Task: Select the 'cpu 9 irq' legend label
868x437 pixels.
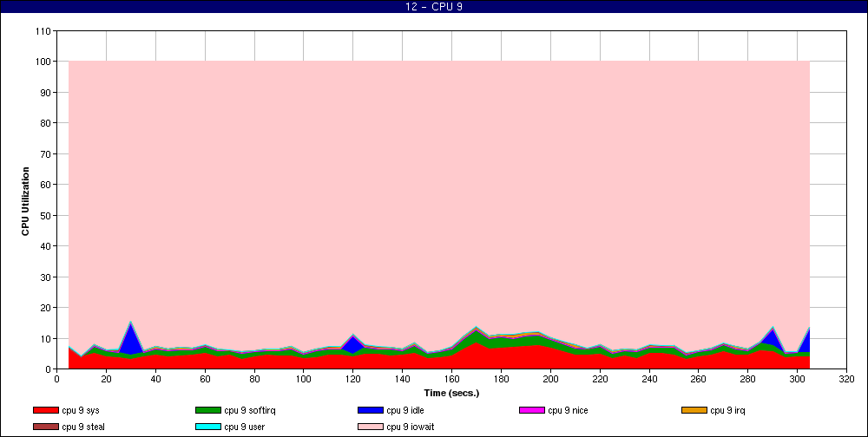Action: pos(728,410)
